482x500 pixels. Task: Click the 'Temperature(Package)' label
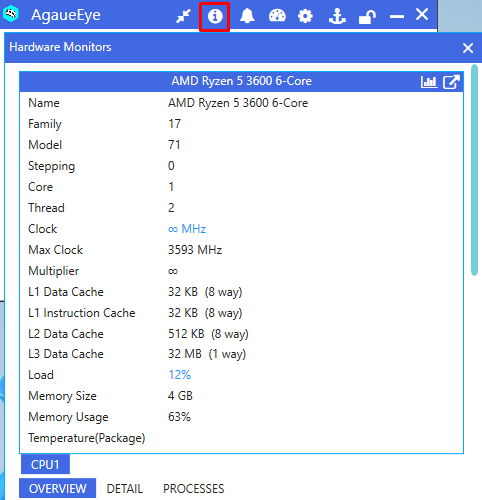coord(87,438)
